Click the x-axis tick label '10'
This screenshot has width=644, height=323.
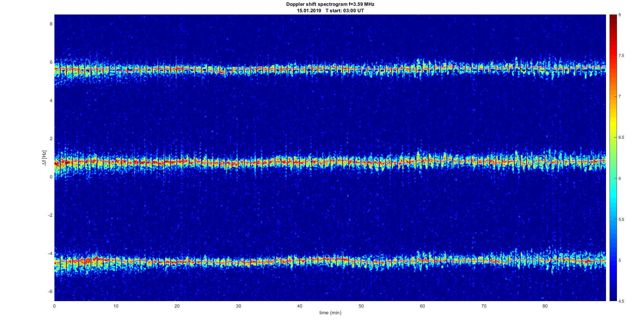coord(116,306)
